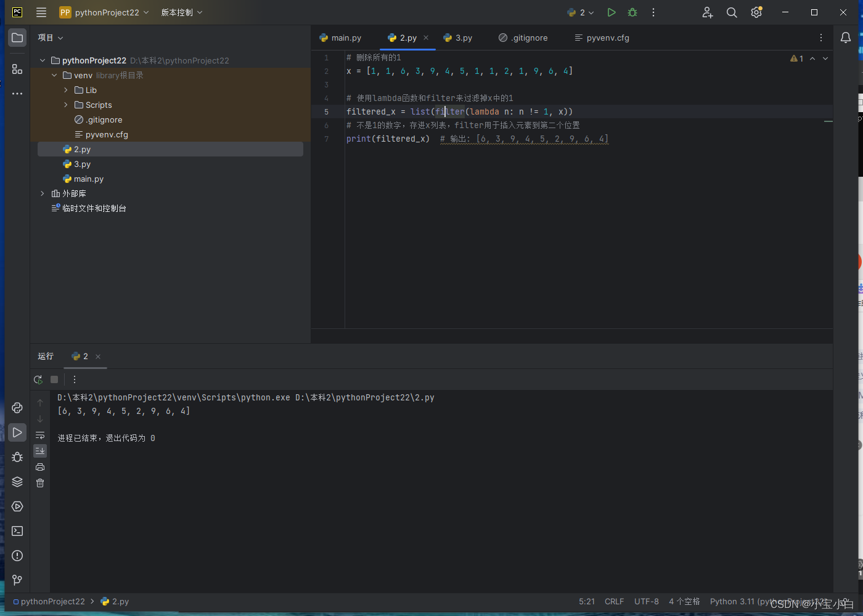Image resolution: width=863 pixels, height=616 pixels.
Task: Collapse the pythonProject22 root folder
Action: pos(43,60)
